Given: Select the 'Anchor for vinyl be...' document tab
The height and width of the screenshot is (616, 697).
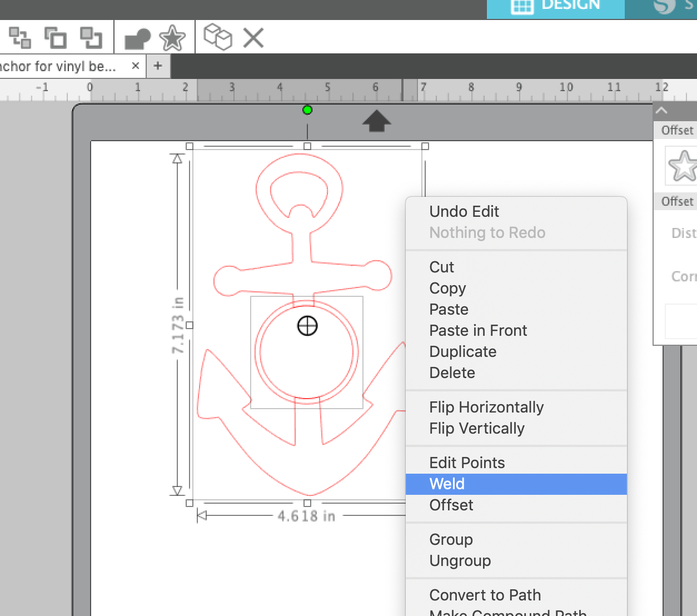Looking at the screenshot, I should pos(61,66).
